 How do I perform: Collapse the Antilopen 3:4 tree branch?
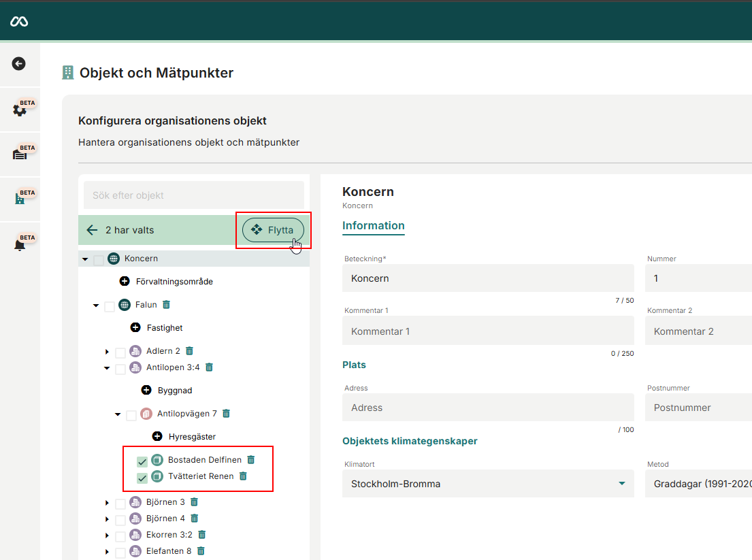click(107, 367)
